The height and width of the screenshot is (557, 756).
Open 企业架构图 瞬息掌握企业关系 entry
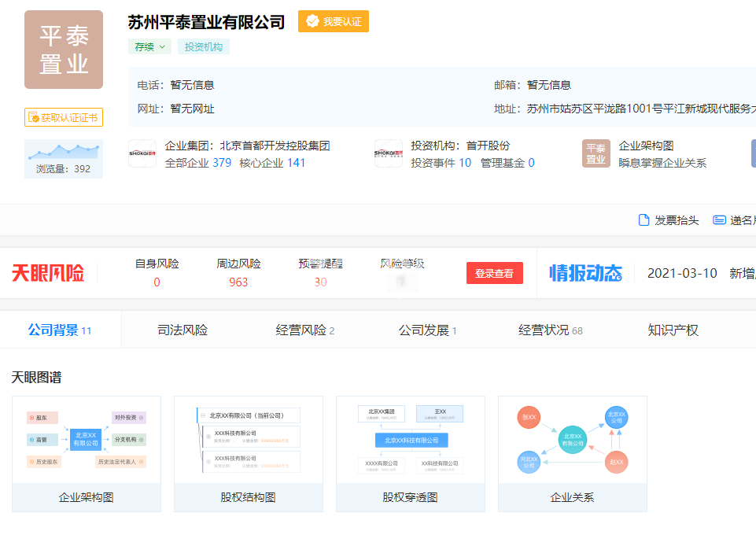(x=662, y=154)
